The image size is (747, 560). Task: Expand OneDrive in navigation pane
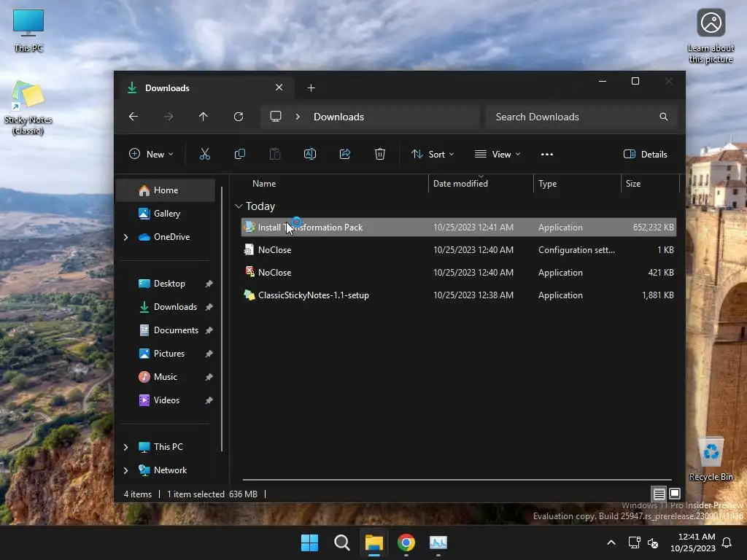125,237
